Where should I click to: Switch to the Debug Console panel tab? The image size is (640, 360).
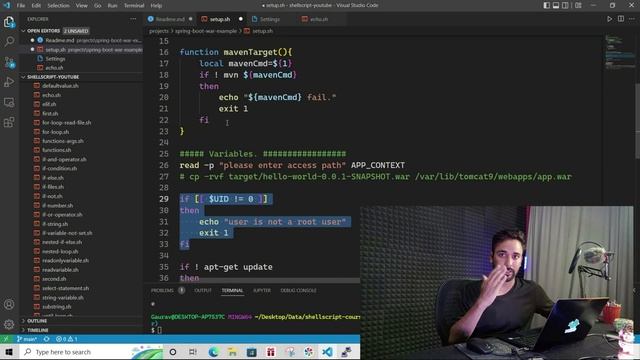pos(298,290)
